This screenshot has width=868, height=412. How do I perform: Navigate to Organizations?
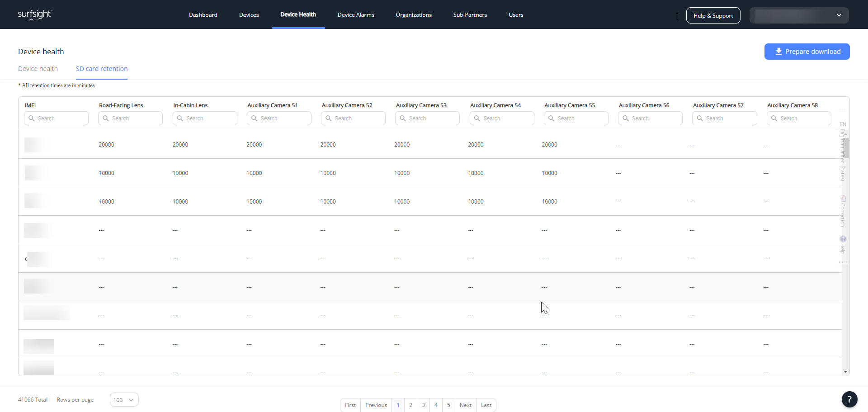pos(414,15)
